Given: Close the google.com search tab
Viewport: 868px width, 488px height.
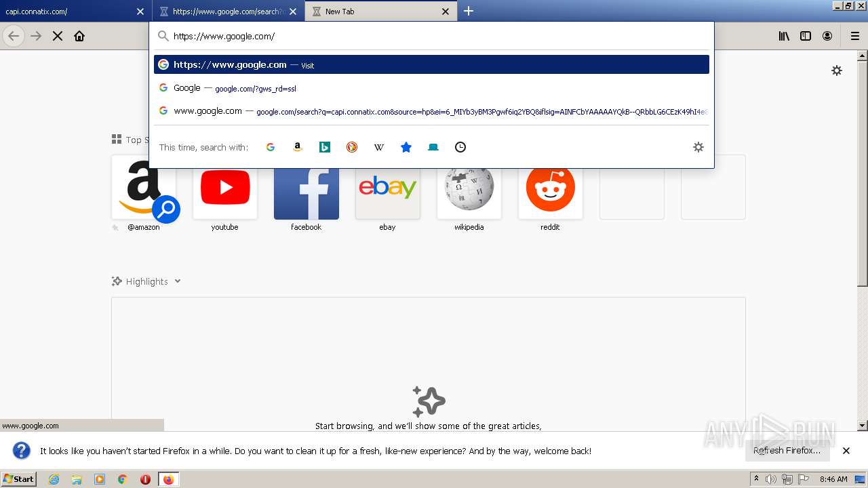Looking at the screenshot, I should coord(293,12).
